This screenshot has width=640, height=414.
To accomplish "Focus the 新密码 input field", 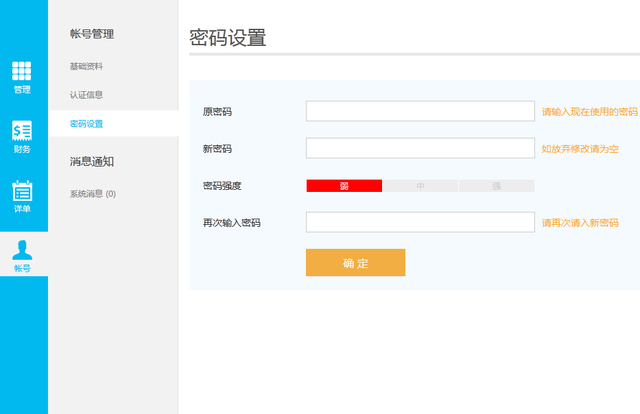I will tap(420, 148).
